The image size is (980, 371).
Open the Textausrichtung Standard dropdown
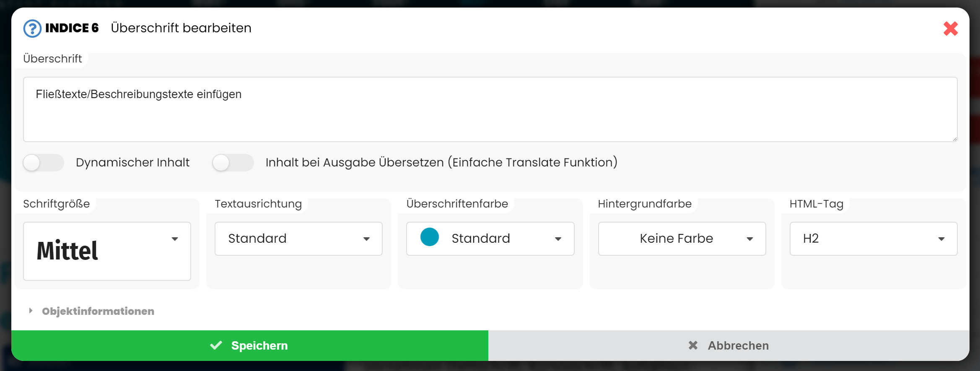298,239
